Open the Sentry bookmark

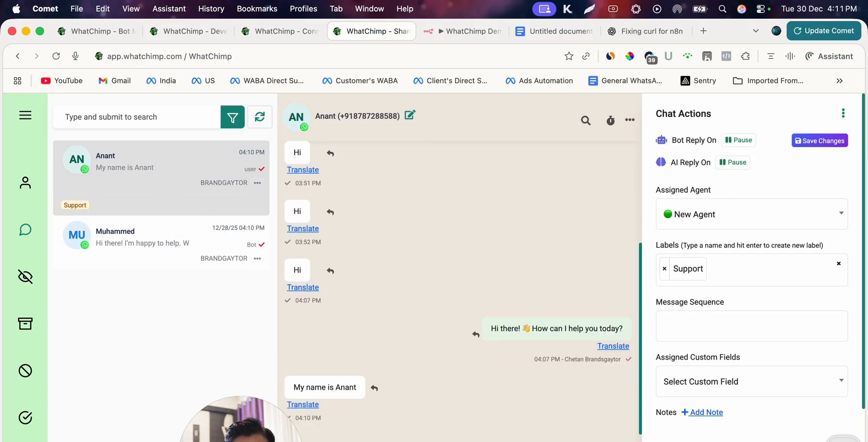click(698, 81)
